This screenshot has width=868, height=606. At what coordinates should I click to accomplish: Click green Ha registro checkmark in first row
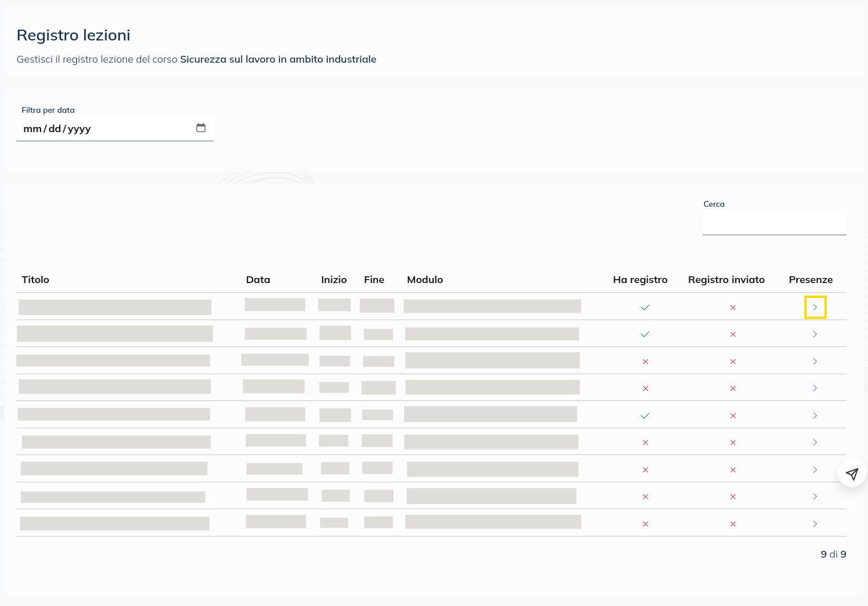[x=645, y=308]
